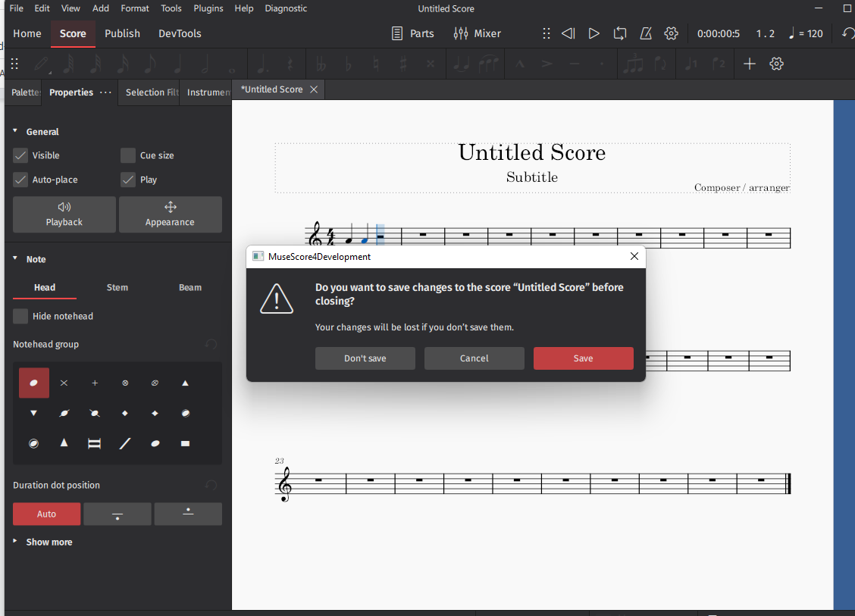Select the whole note duration
This screenshot has width=855, height=616.
click(231, 64)
